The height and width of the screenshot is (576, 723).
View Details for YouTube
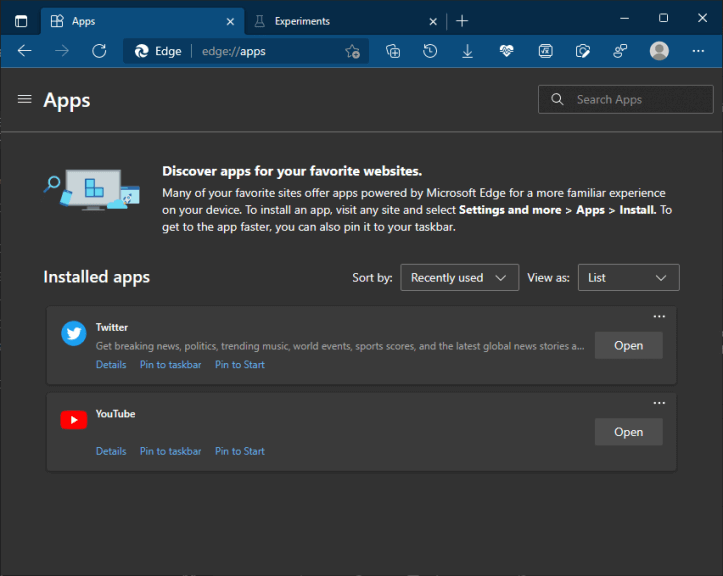(x=111, y=451)
